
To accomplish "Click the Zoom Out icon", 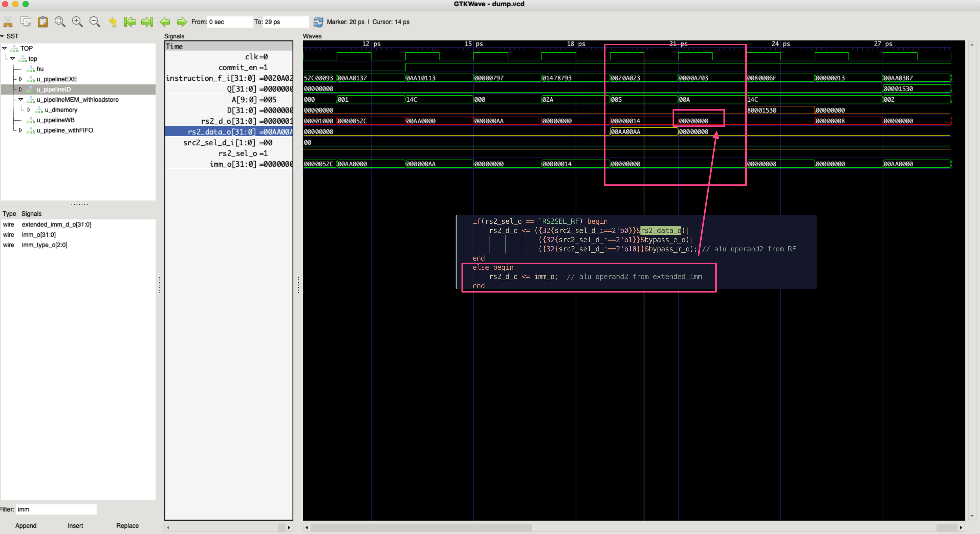I will (94, 22).
